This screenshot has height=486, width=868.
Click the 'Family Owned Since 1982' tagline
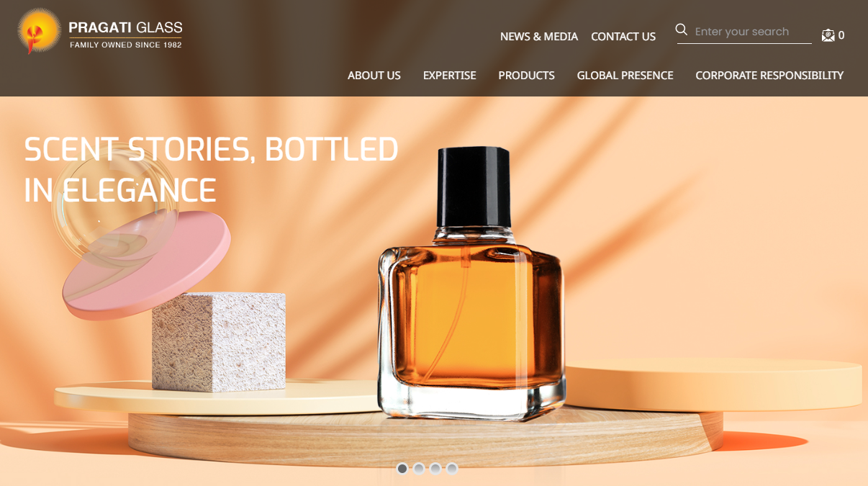point(126,45)
